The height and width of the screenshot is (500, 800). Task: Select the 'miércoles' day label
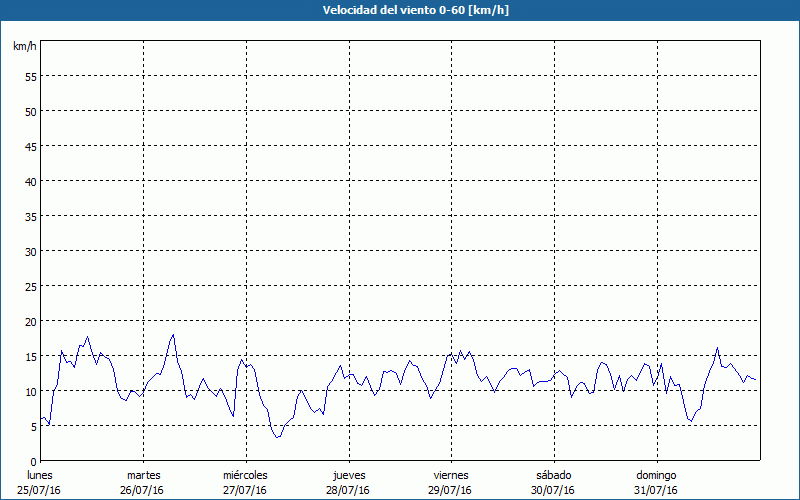point(245,475)
